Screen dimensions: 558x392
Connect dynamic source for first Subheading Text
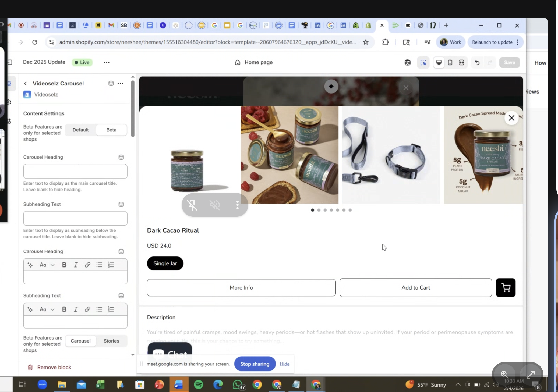(121, 204)
